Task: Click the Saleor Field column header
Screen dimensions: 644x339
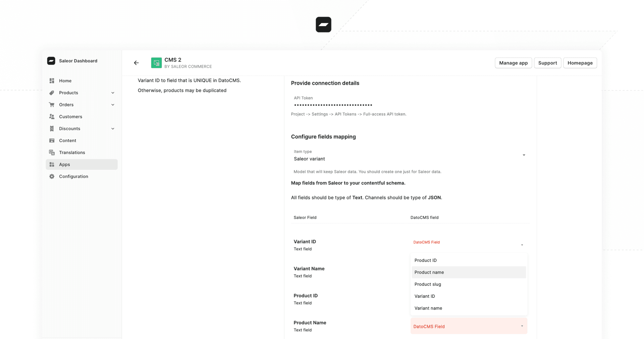Action: click(x=305, y=217)
